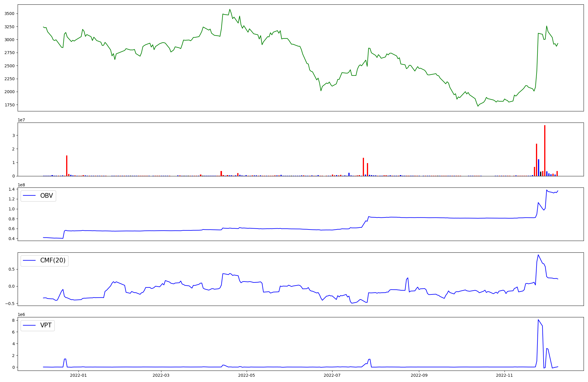The width and height of the screenshot is (588, 382).
Task: Select the 2022-07 date tick label
Action: click(332, 375)
